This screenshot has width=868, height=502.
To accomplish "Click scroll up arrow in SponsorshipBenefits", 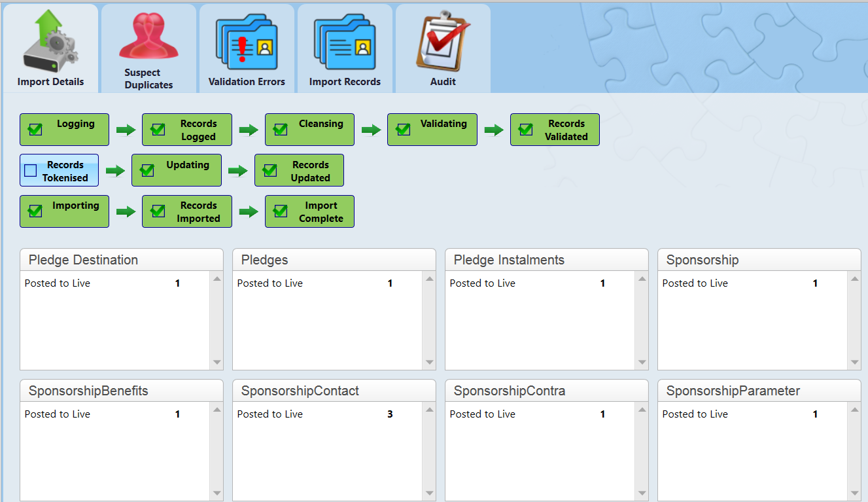I will tap(217, 410).
